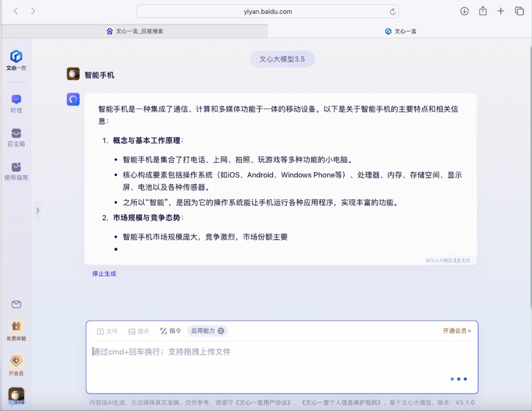Image resolution: width=532 pixels, height=411 pixels.
Task: Open the 指令 commands button
Action: coord(171,331)
